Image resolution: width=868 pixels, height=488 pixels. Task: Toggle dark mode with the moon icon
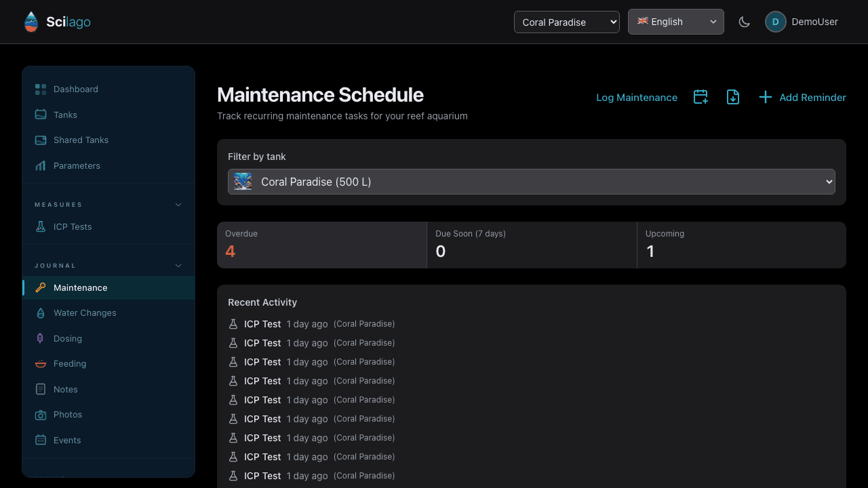tap(745, 22)
